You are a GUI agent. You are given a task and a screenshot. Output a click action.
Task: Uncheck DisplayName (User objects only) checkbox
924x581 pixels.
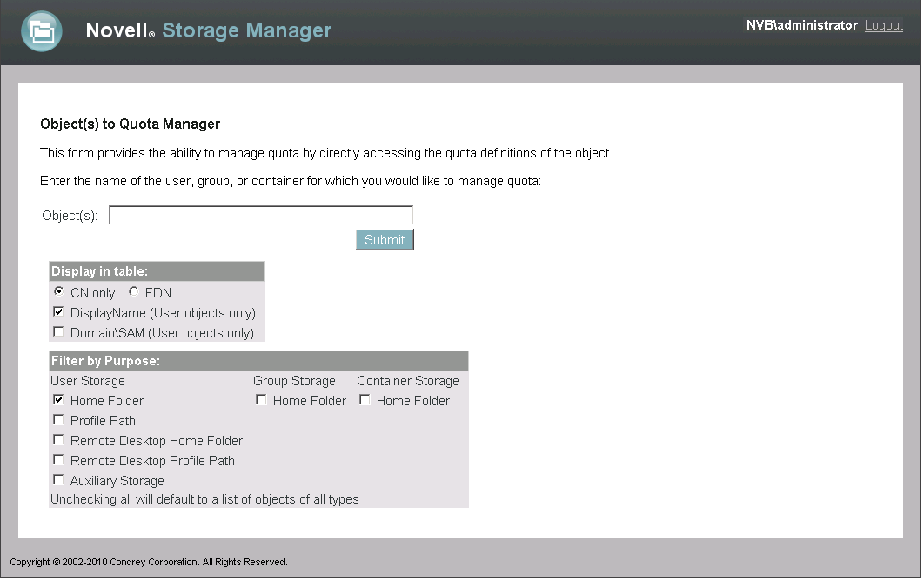coord(58,311)
